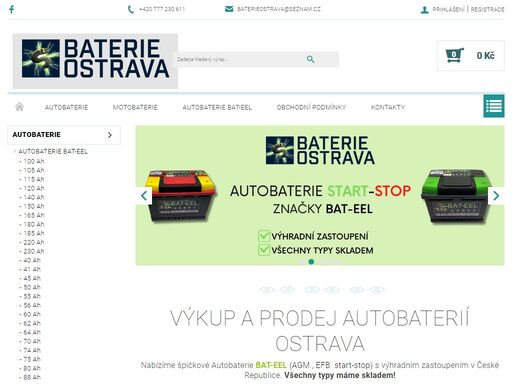The height and width of the screenshot is (384, 512).
Task: Select 70 Ah category
Action: pos(32,341)
